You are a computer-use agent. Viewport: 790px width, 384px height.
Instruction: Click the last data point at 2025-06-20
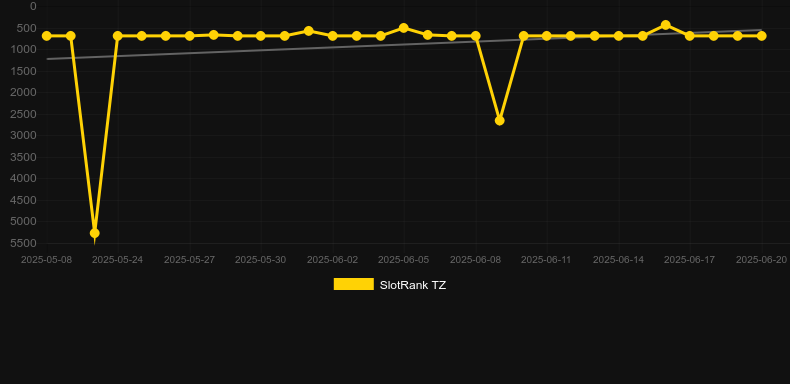[761, 36]
